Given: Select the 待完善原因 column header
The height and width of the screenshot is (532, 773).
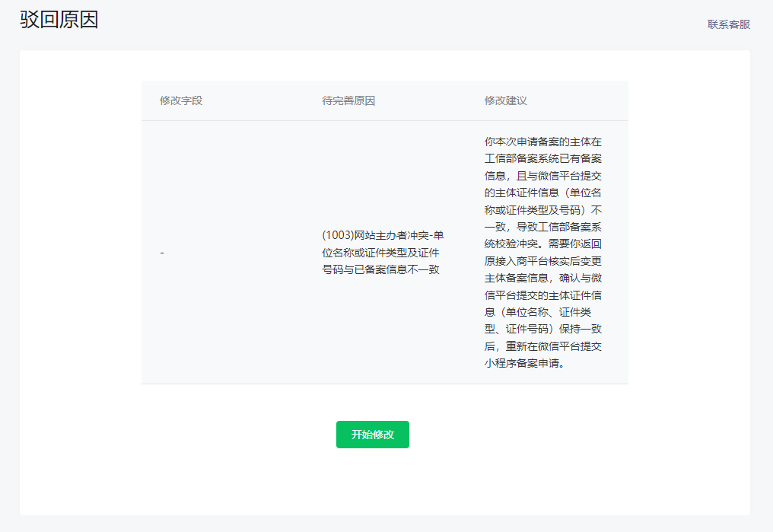Looking at the screenshot, I should pyautogui.click(x=348, y=100).
